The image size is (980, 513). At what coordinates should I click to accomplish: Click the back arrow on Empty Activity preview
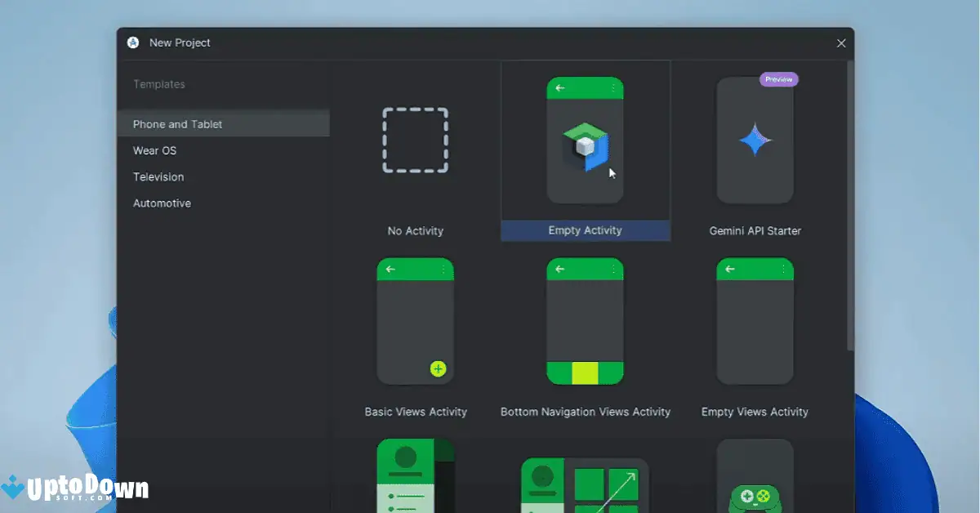coord(559,88)
